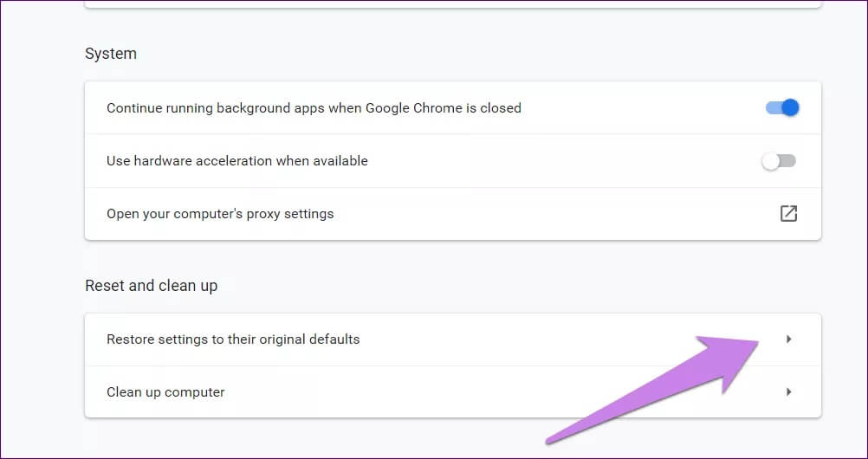Viewport: 868px width, 459px height.
Task: Select the 'Clean up computer' text
Action: click(165, 392)
